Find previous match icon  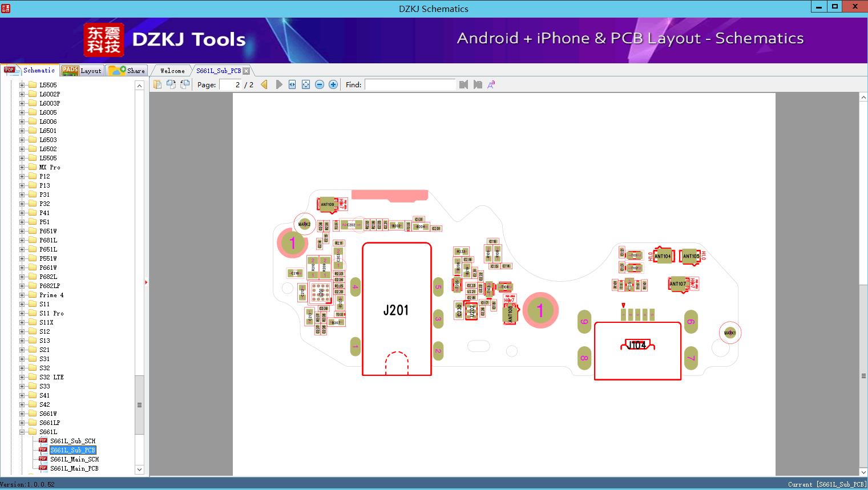pos(463,84)
